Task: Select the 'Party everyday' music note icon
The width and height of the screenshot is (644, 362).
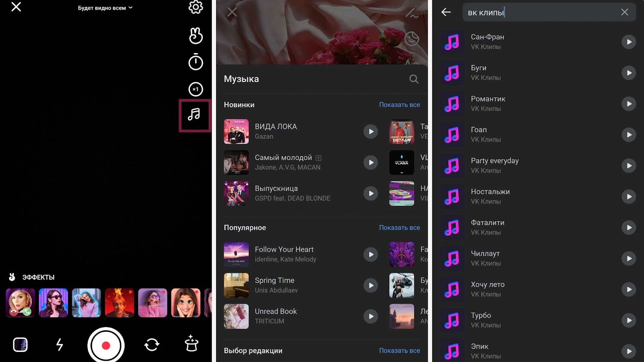Action: coord(452,166)
